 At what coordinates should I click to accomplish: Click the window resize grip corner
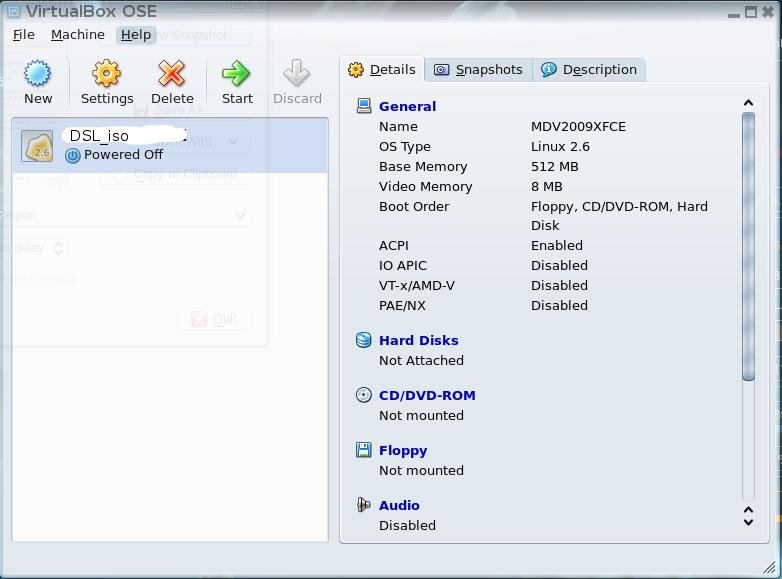[x=770, y=567]
